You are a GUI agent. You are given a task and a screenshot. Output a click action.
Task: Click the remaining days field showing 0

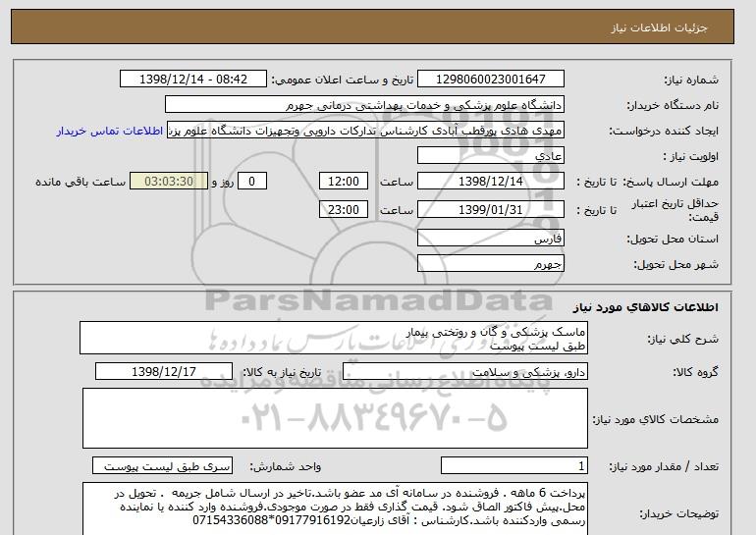[251, 182]
